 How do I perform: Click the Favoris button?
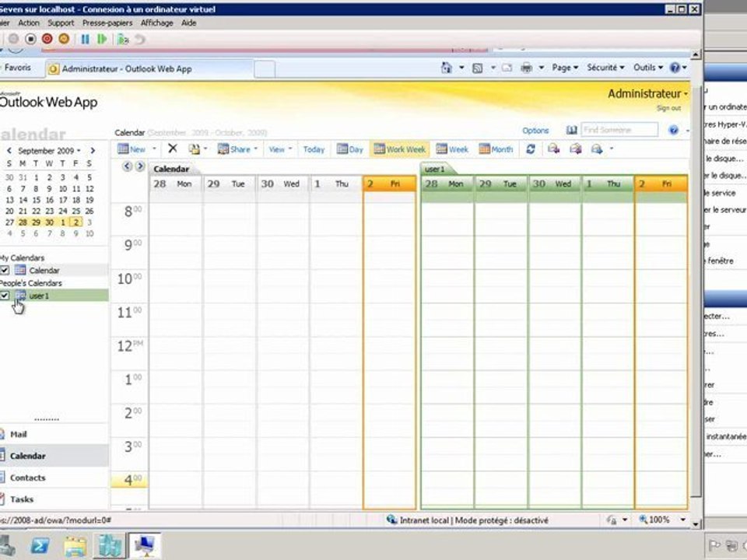[17, 68]
